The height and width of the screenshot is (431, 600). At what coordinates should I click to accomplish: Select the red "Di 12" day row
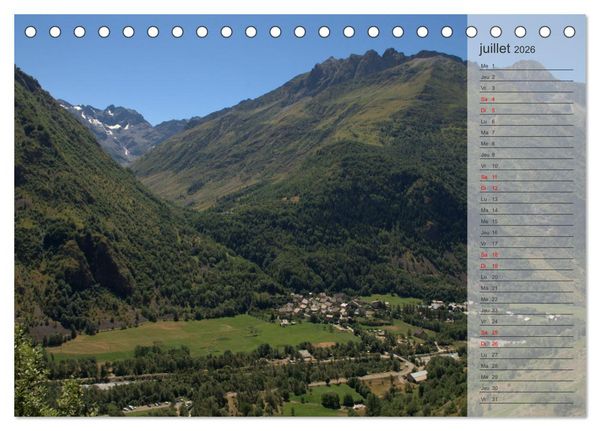pyautogui.click(x=527, y=188)
